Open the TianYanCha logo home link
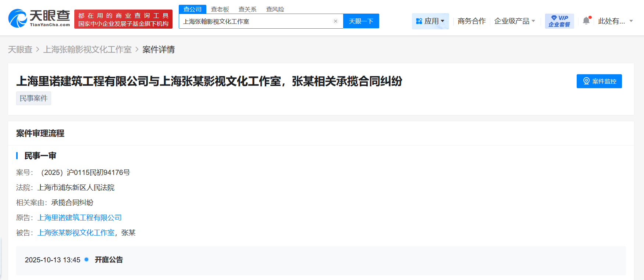 point(39,18)
